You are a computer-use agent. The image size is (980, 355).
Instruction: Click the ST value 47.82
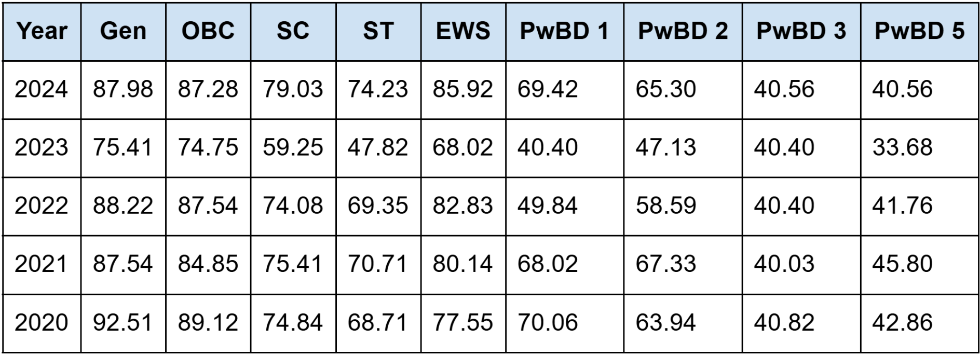pos(378,148)
